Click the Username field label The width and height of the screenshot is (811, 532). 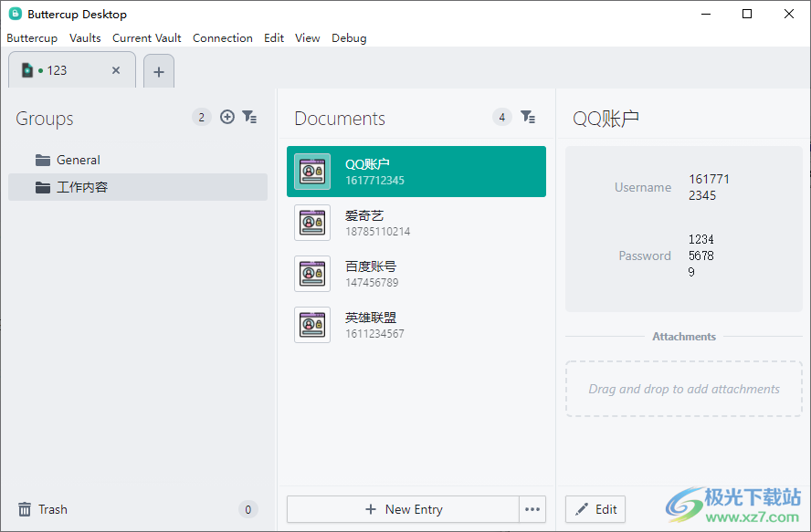click(643, 187)
